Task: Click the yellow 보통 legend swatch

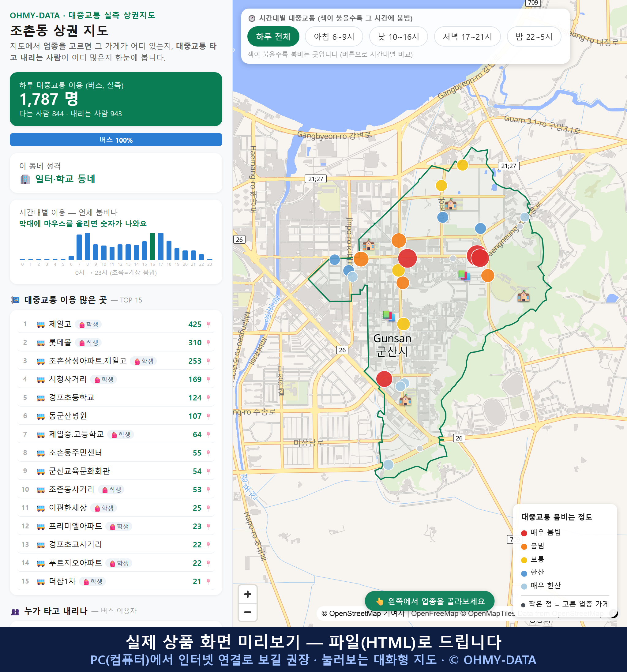Action: coord(524,560)
